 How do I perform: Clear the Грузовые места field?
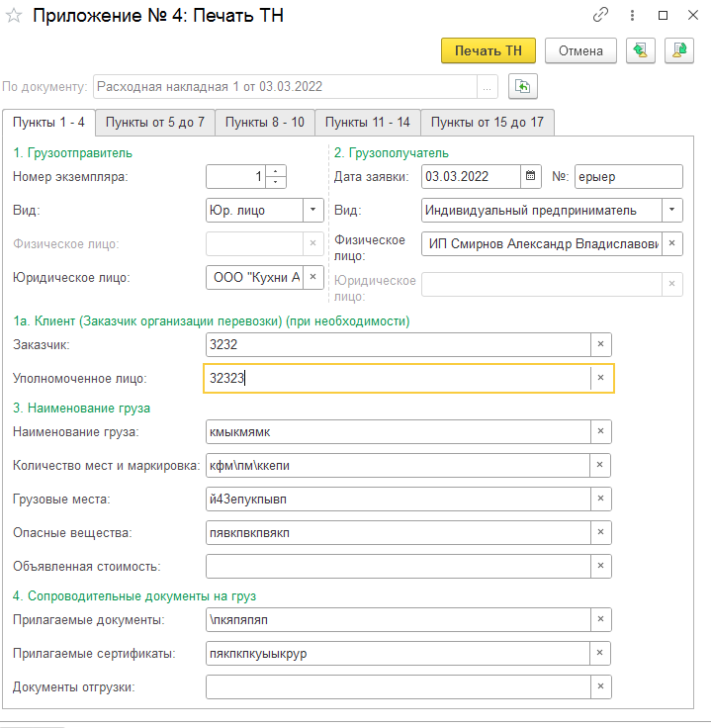(x=601, y=499)
